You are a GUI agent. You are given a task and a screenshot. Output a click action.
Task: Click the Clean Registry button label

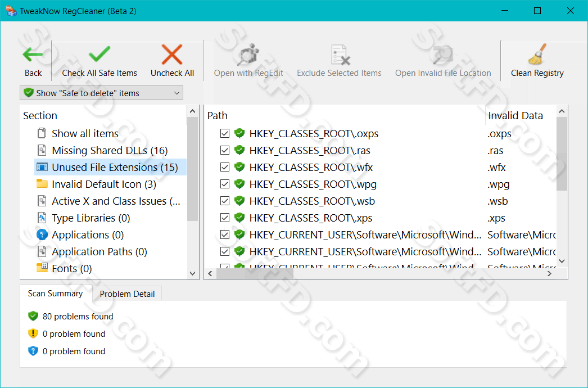coord(537,73)
